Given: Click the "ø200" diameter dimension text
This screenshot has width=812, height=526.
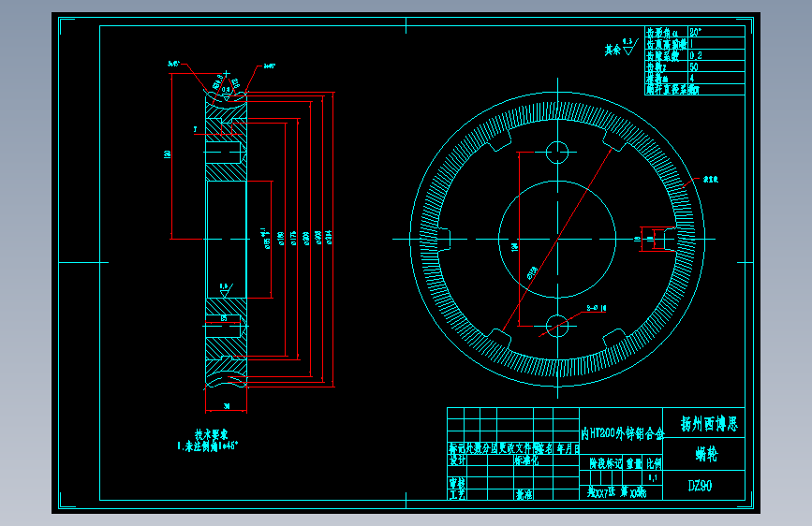Looking at the screenshot, I should [x=306, y=238].
